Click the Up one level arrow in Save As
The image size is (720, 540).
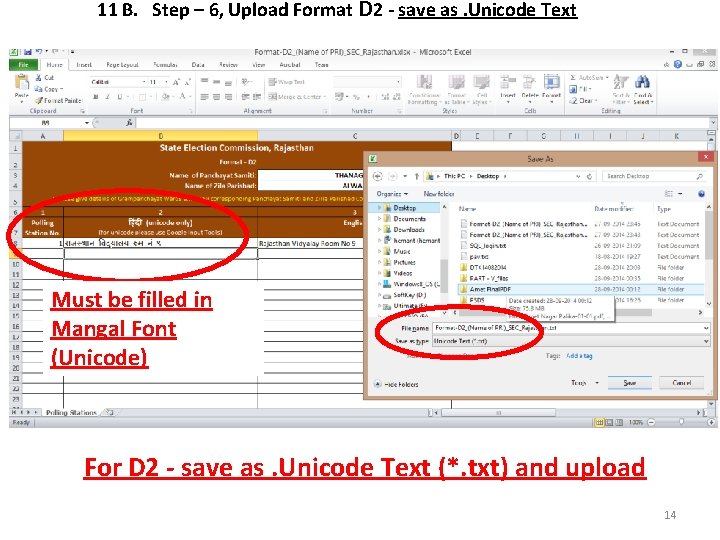click(416, 176)
